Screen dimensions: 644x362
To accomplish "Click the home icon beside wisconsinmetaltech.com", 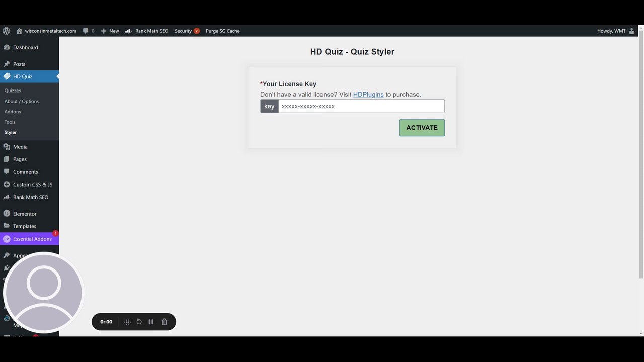I will tap(19, 31).
